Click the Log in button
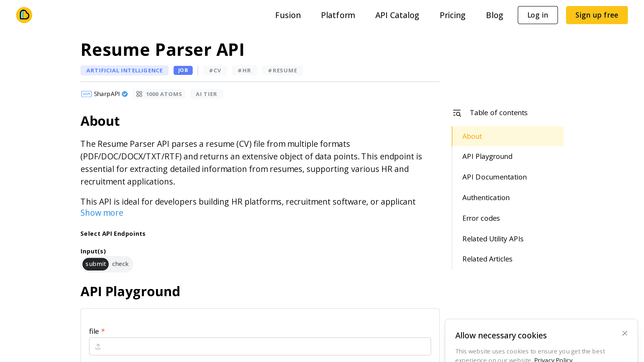Viewport: 644px width, 362px height. (x=538, y=15)
